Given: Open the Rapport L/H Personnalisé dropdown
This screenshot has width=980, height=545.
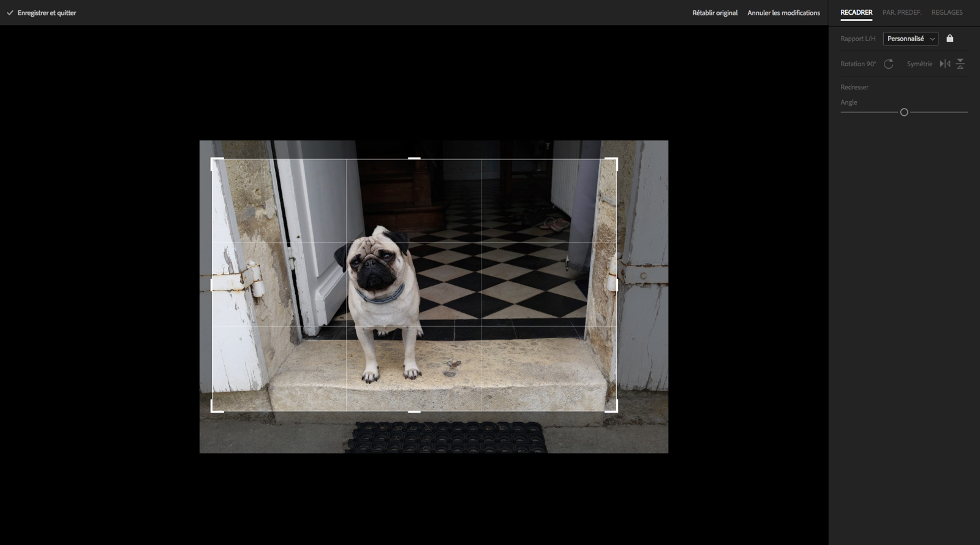Looking at the screenshot, I should (x=911, y=39).
